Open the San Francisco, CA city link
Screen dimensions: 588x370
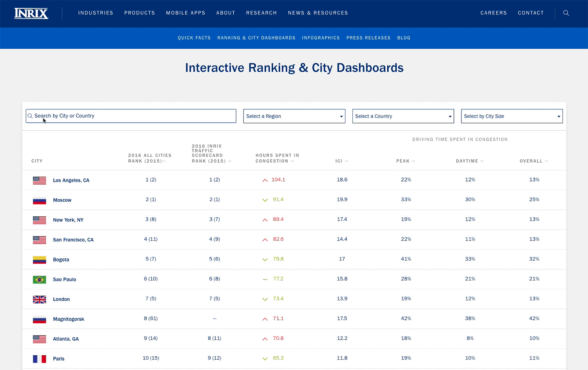(73, 240)
